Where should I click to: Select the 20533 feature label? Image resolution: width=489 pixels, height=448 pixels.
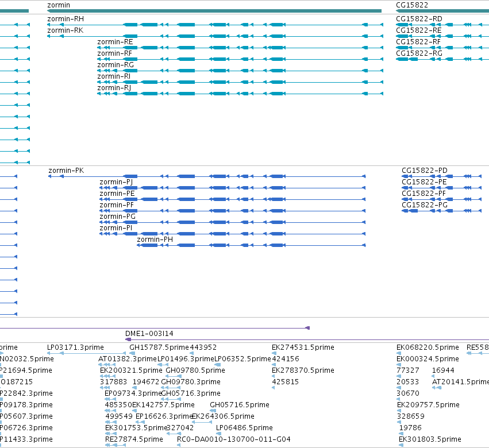[407, 382]
